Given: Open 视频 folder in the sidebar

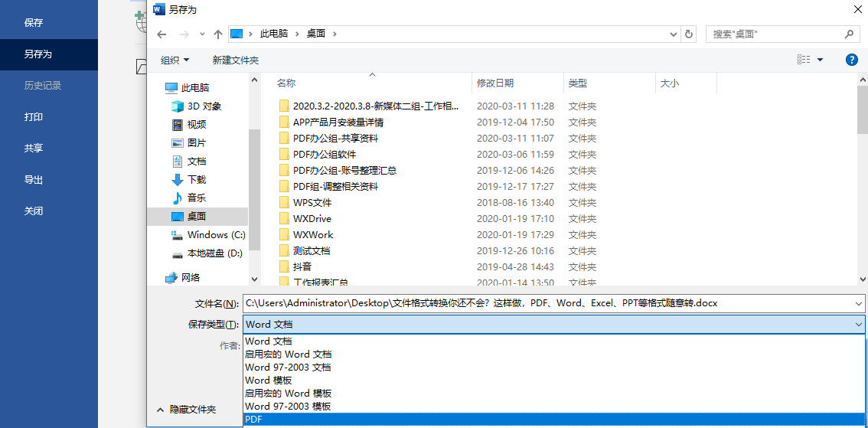Looking at the screenshot, I should tap(189, 125).
